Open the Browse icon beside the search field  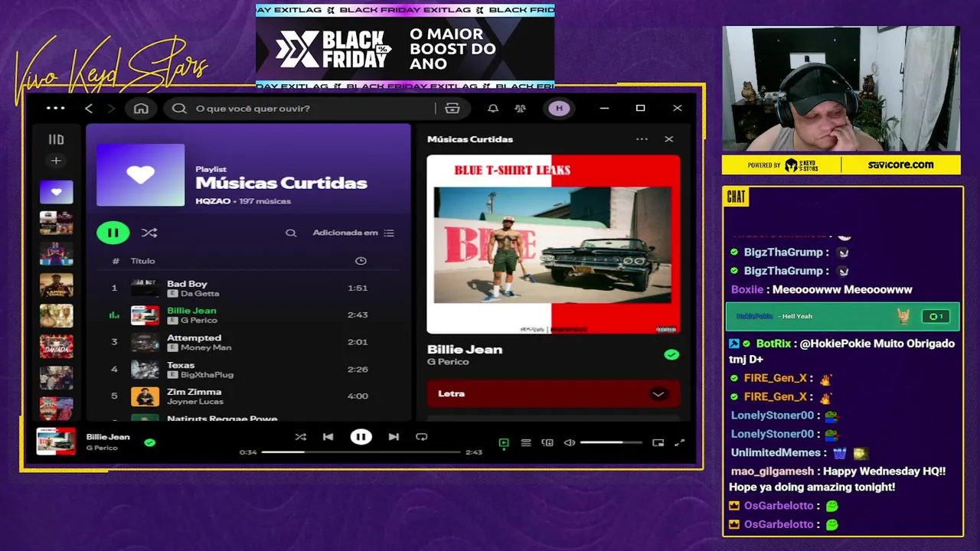coord(452,108)
